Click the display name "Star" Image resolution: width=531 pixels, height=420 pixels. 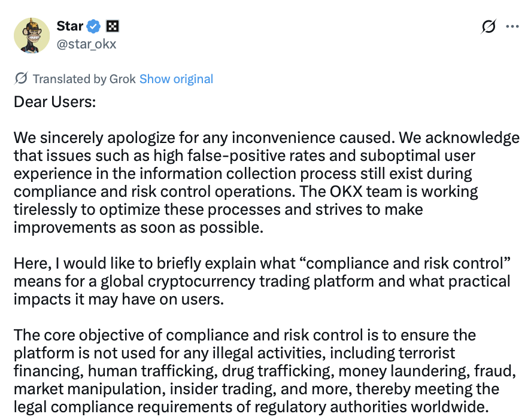(69, 26)
